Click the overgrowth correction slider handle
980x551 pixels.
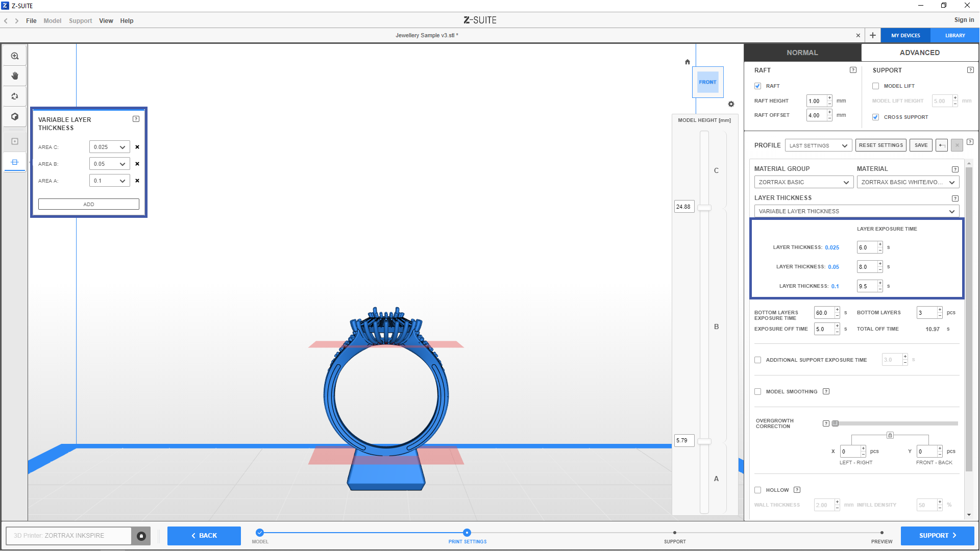(835, 423)
